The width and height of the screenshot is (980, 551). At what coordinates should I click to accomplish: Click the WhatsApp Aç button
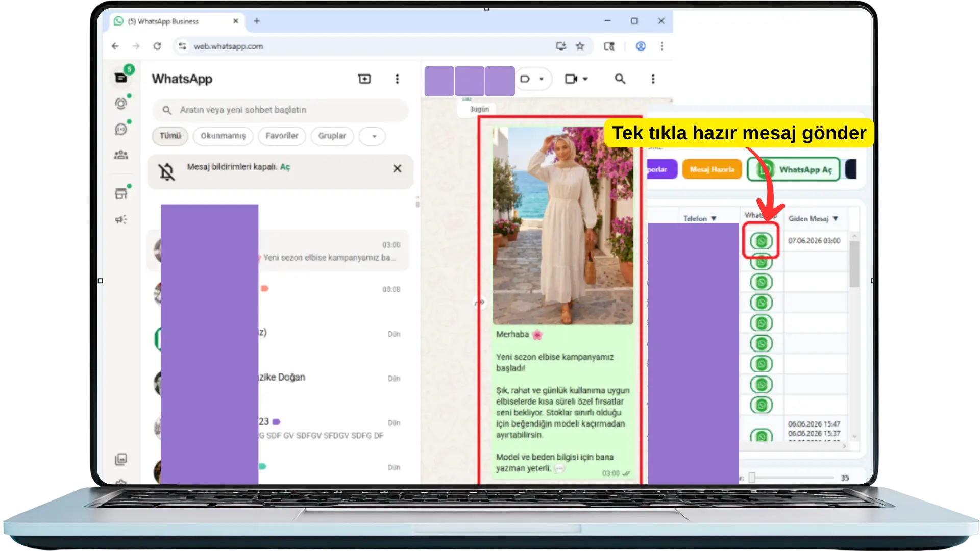794,169
